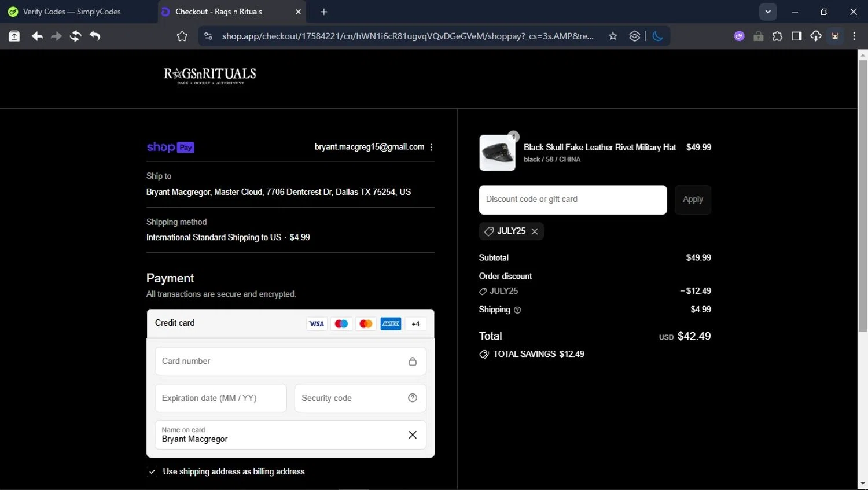Image resolution: width=868 pixels, height=490 pixels.
Task: Open a new browser tab
Action: pyautogui.click(x=324, y=12)
